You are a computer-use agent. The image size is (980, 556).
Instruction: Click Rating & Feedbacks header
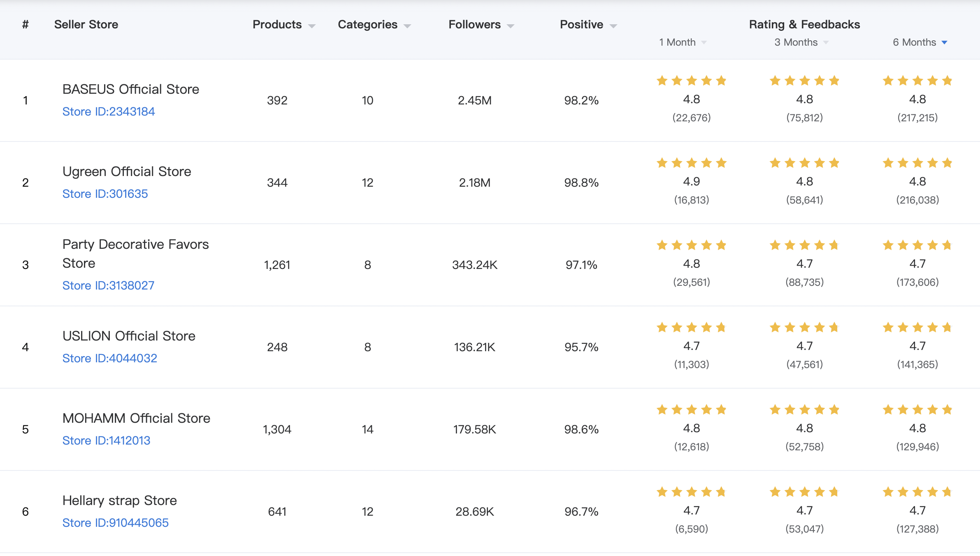804,25
